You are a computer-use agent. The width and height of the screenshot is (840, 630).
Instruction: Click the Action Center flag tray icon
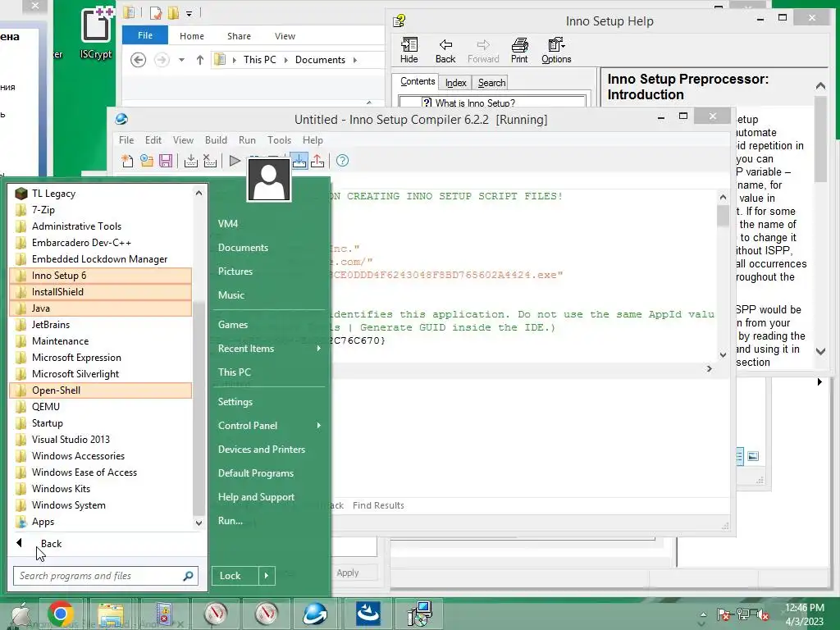tap(723, 614)
